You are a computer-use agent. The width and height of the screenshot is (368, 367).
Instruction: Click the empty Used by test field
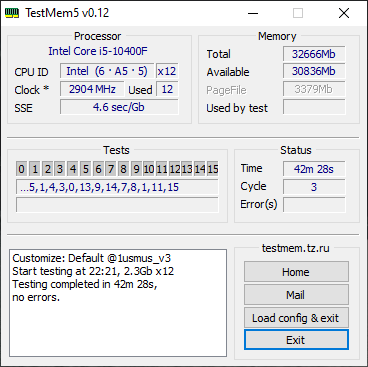[x=314, y=107]
